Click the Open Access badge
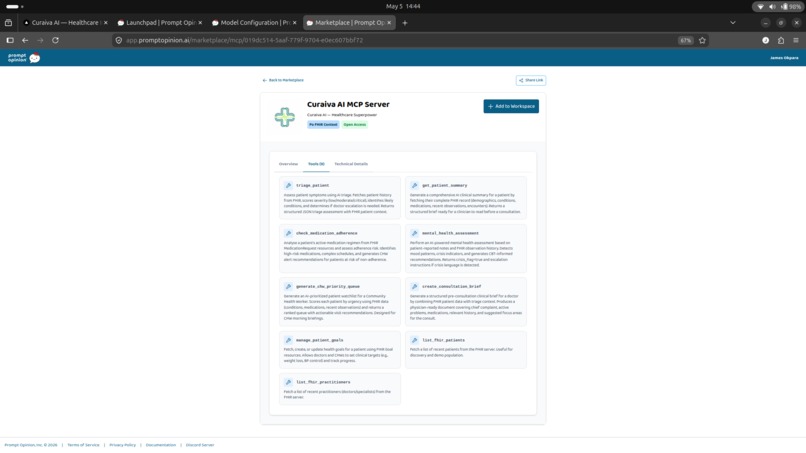Screen dimensions: 806x453 355,124
